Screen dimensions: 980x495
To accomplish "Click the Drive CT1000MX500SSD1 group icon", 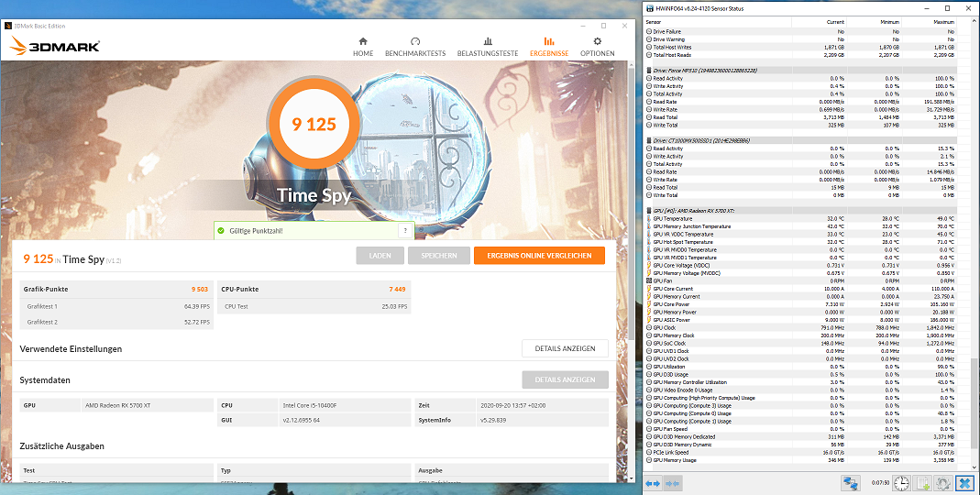I will click(x=649, y=140).
